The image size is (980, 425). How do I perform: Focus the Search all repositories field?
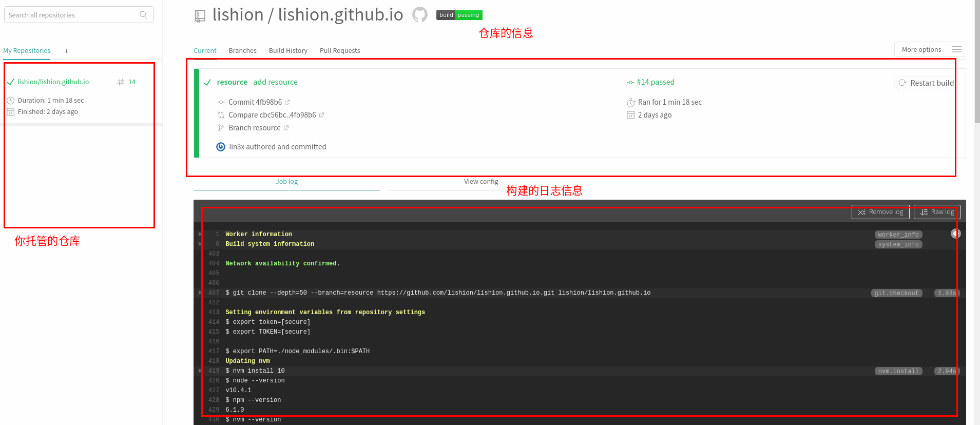pos(72,15)
